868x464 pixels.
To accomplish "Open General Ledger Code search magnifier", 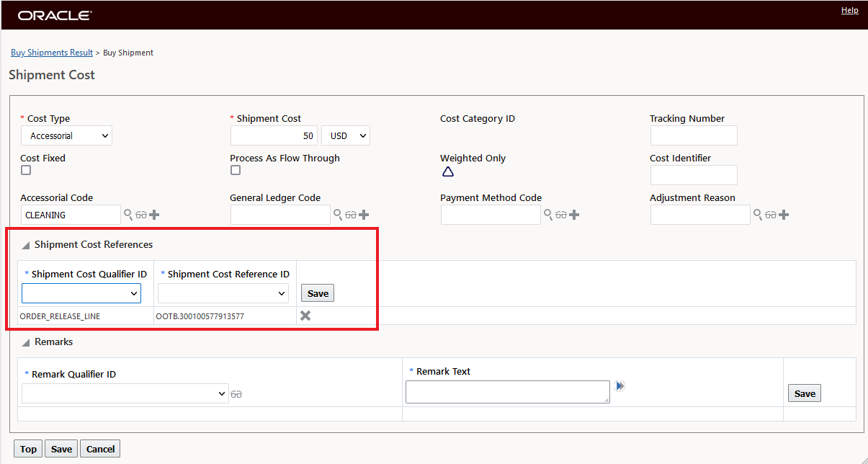I will tap(337, 214).
